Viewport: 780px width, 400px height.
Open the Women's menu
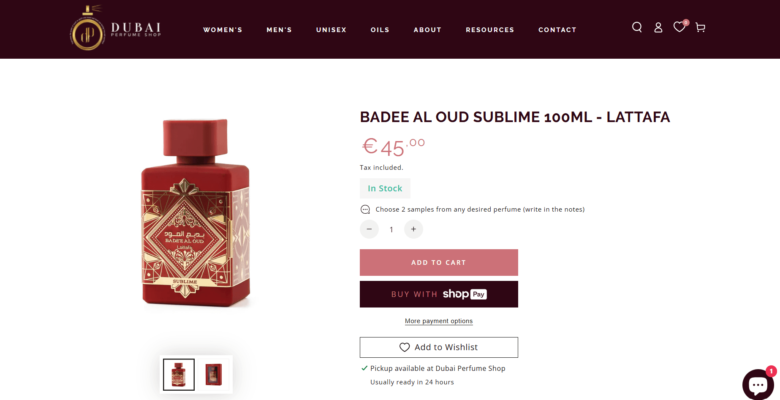coord(222,30)
